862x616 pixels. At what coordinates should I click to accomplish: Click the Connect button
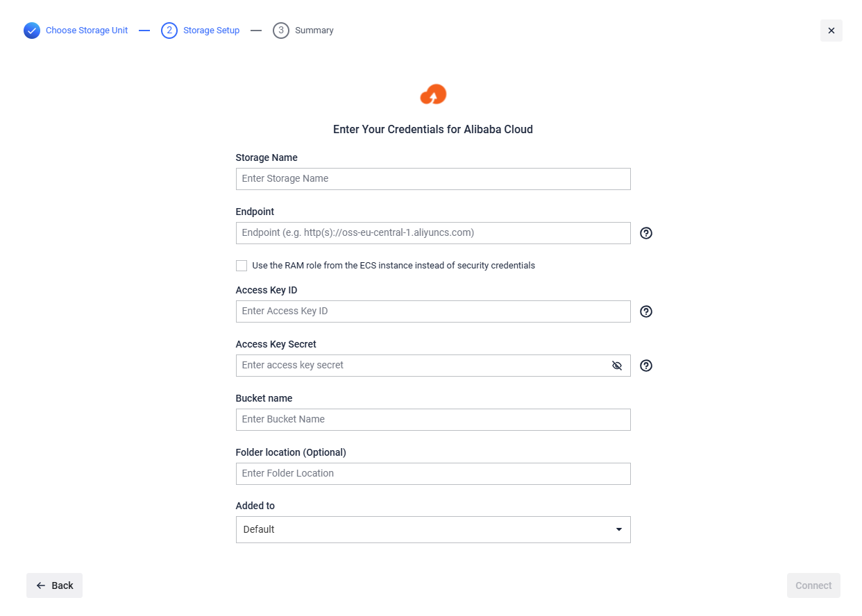(x=813, y=585)
